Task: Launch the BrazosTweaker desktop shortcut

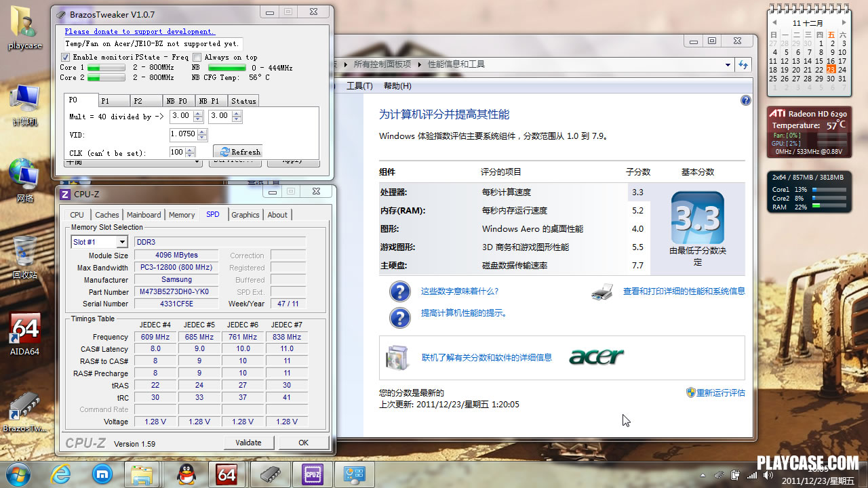Action: (x=25, y=411)
